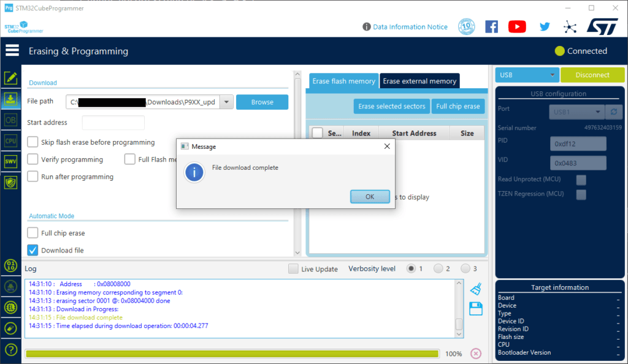Tick Full chip erase in Automatic Mode

coord(33,233)
